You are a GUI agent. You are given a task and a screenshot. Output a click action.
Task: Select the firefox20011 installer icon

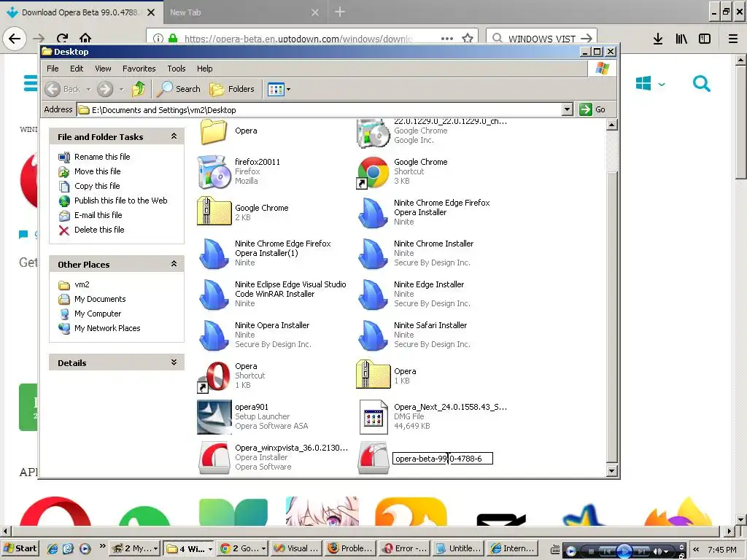[x=214, y=172]
